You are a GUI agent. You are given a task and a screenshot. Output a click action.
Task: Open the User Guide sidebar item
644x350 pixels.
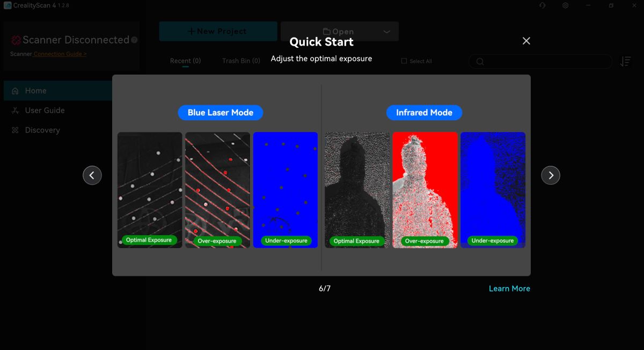[45, 110]
